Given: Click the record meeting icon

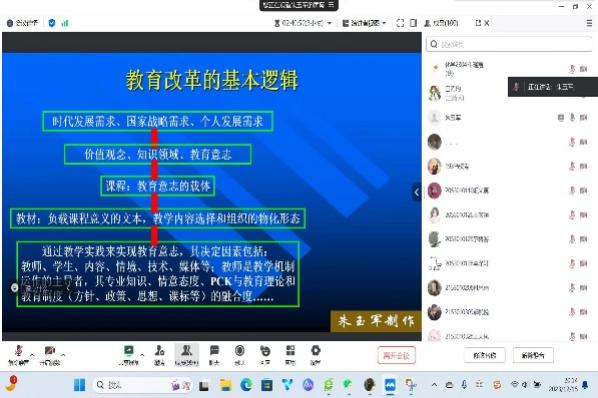Looking at the screenshot, I should [x=240, y=355].
